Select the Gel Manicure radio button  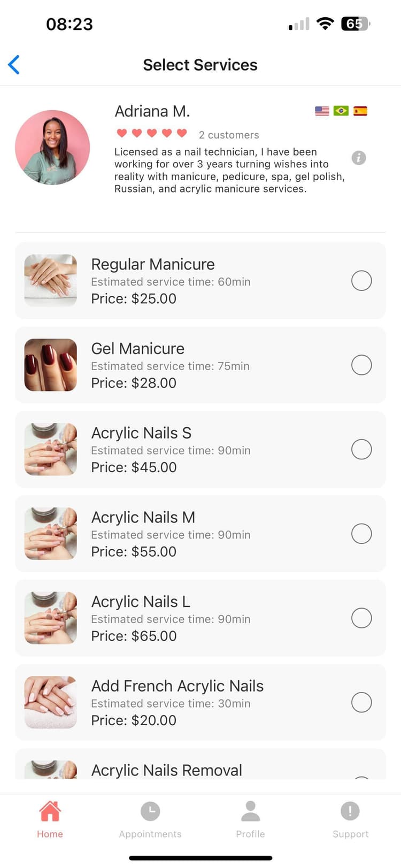[x=361, y=365]
